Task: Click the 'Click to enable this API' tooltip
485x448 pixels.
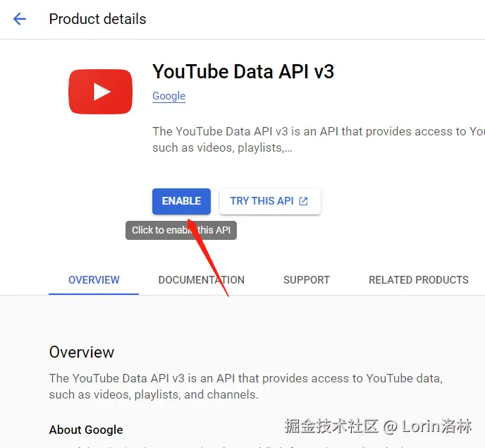Action: (x=181, y=230)
